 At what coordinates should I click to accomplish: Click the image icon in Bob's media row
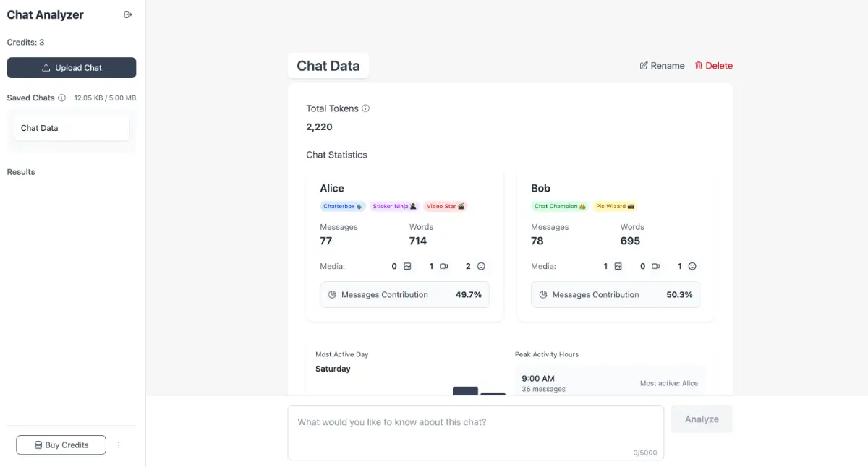tap(618, 266)
